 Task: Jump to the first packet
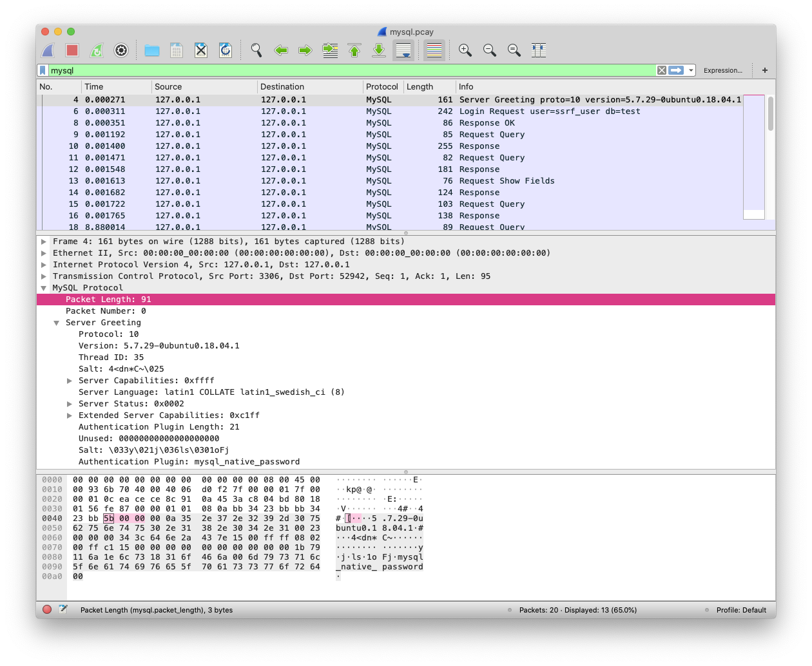coord(354,50)
